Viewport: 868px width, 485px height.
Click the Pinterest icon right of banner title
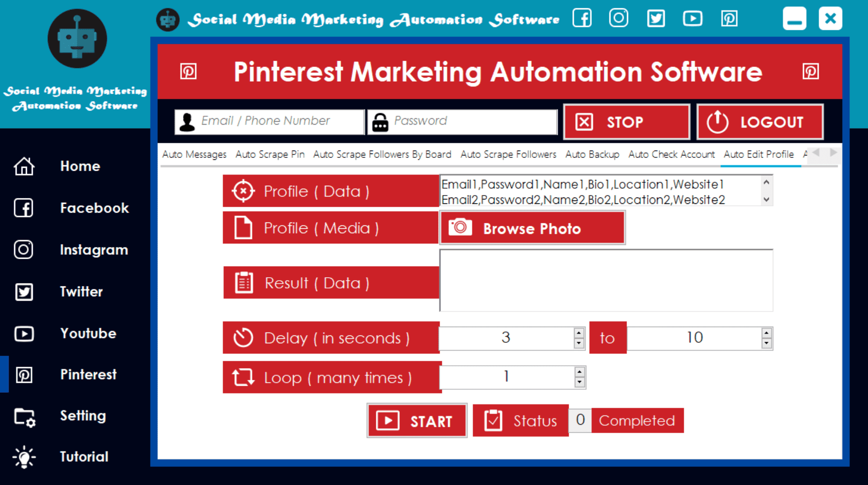pos(810,71)
